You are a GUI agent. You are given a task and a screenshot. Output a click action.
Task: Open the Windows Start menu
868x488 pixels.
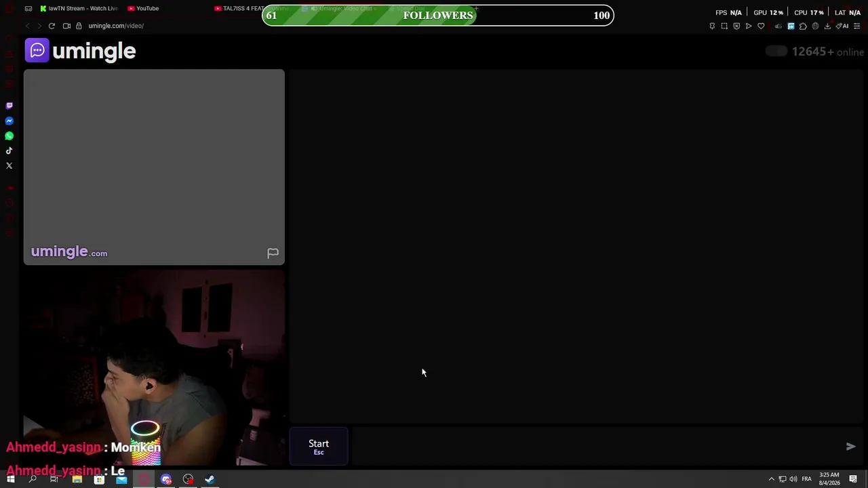click(x=11, y=479)
